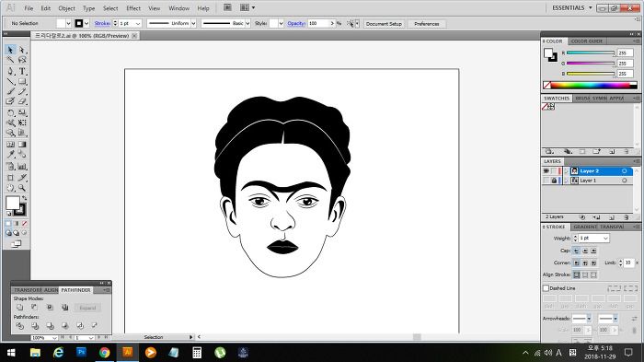This screenshot has width=644, height=362.
Task: Open the Effect menu
Action: click(133, 8)
